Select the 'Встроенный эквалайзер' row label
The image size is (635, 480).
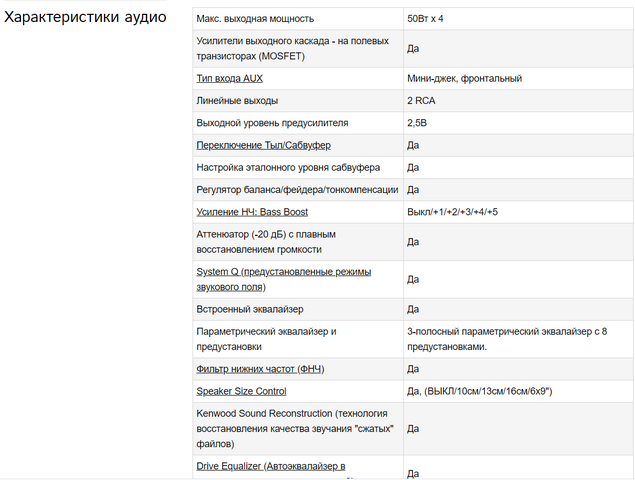tap(250, 309)
